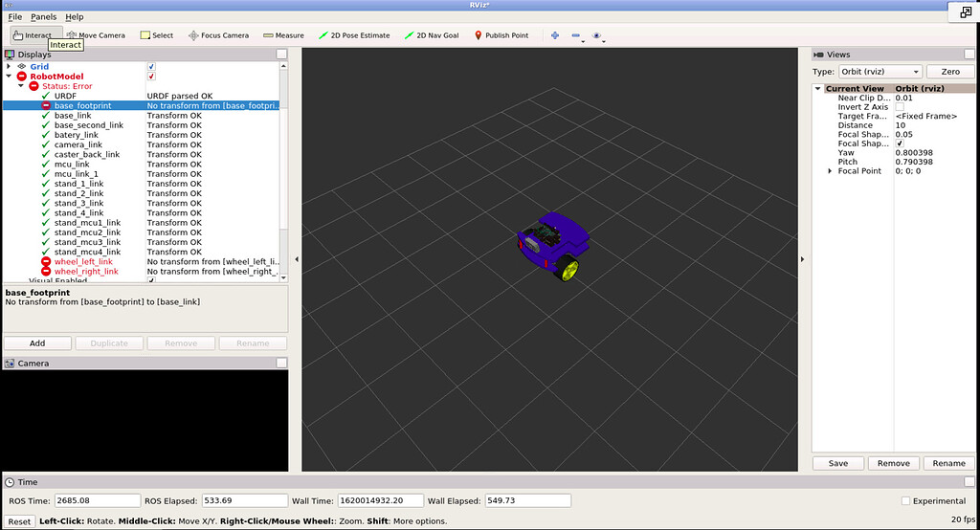980x530 pixels.
Task: Click the Save view button
Action: click(x=838, y=463)
